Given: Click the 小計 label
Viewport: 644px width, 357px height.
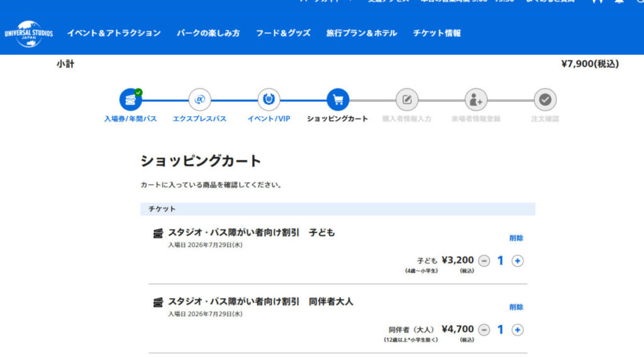Looking at the screenshot, I should [65, 64].
